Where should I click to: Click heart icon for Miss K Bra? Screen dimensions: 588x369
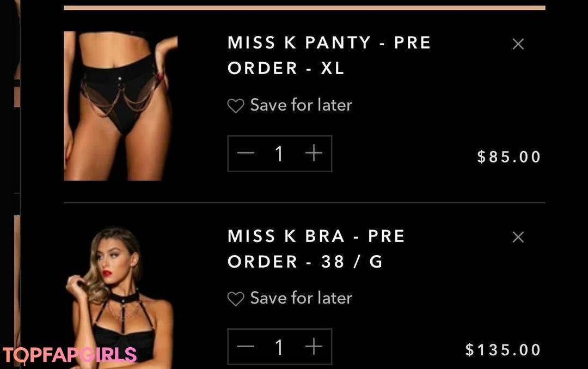coord(236,299)
